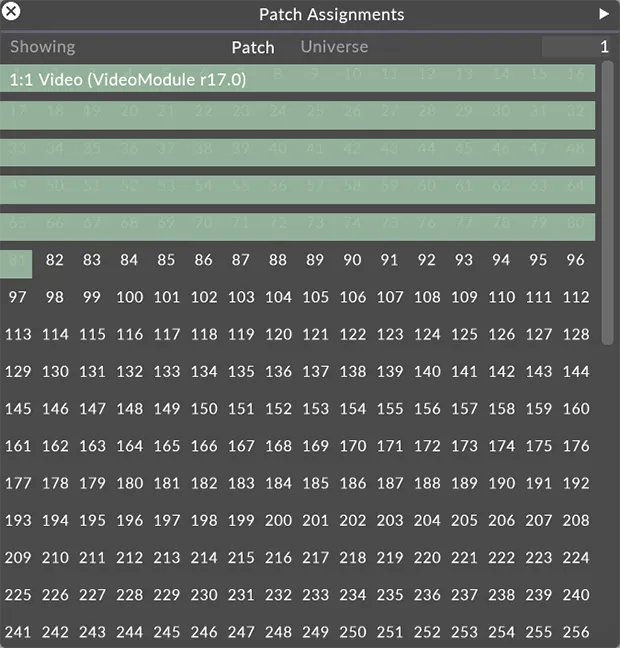
Task: Click the universe number field showing 1
Action: pyautogui.click(x=576, y=47)
